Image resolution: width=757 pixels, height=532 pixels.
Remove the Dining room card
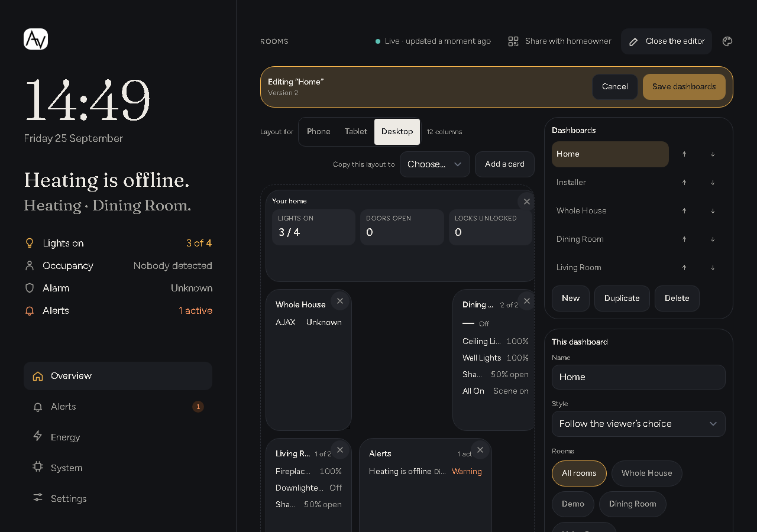tap(526, 301)
